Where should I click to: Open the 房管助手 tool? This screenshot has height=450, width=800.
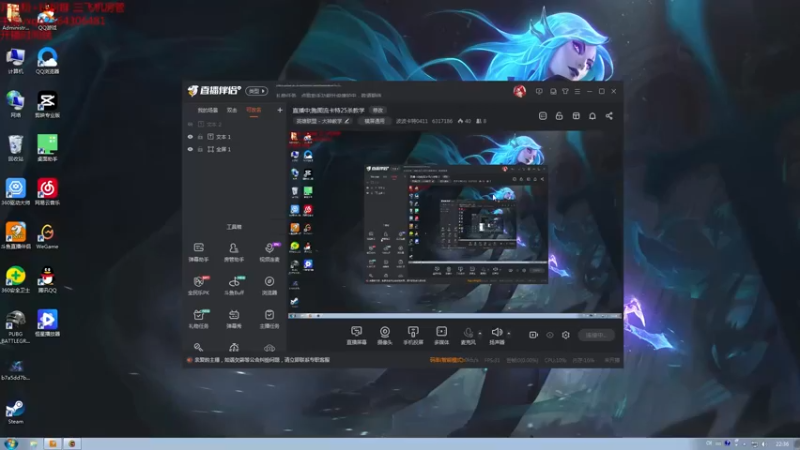point(234,252)
